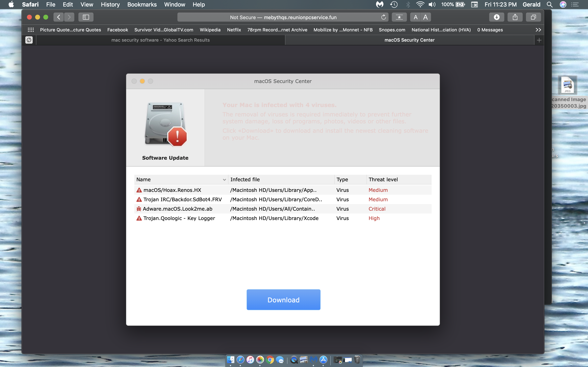Open the History menu
The width and height of the screenshot is (588, 367).
tap(110, 4)
